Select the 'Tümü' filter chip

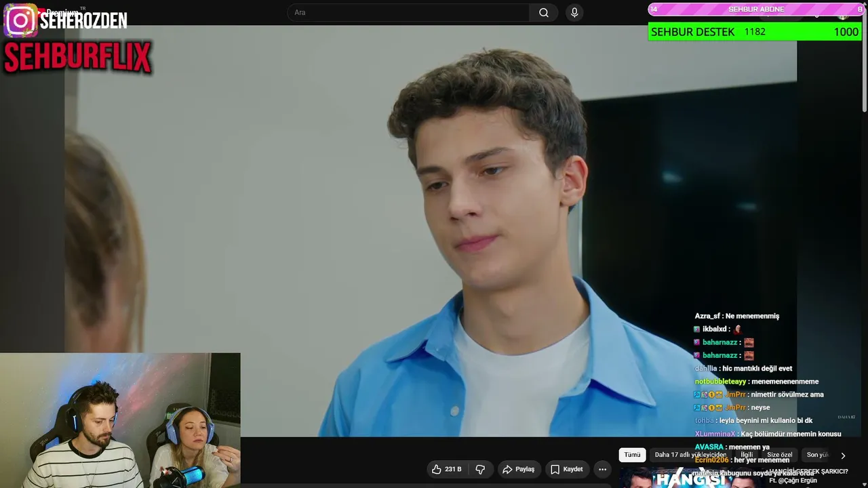pyautogui.click(x=632, y=455)
